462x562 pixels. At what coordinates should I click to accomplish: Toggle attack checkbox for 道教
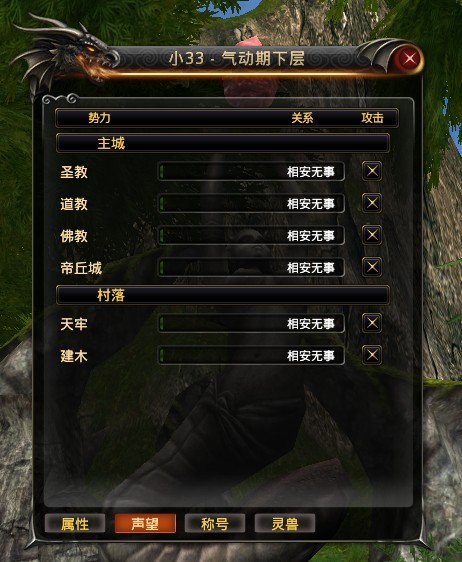(372, 203)
